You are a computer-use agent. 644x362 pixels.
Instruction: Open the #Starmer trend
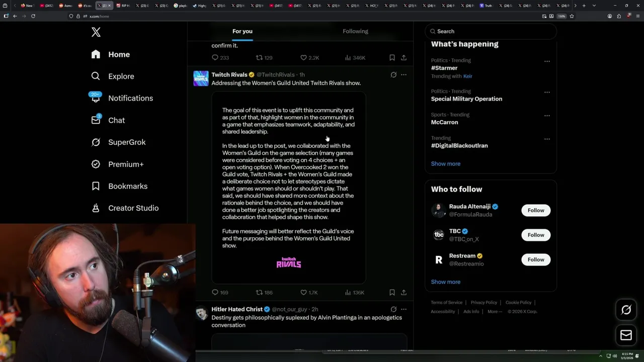click(444, 68)
